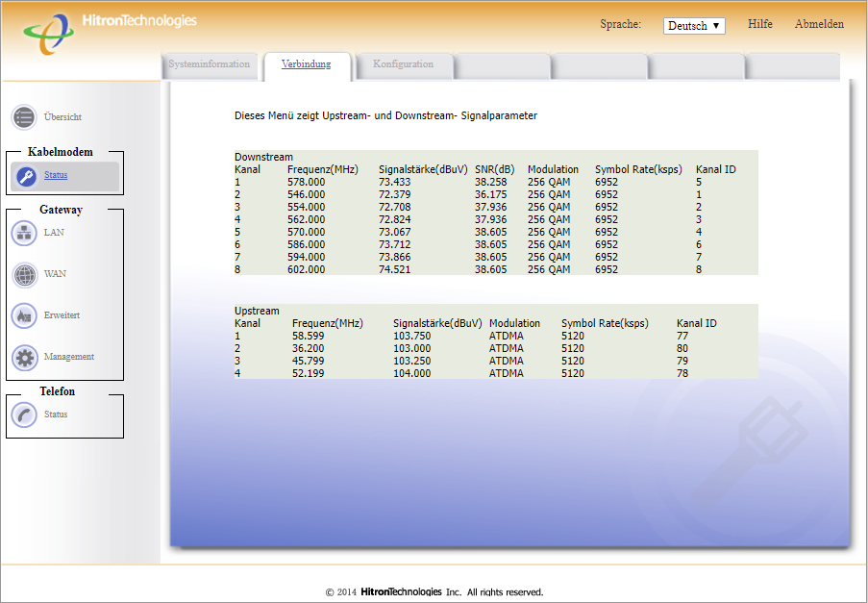Select the WAN globe icon
The width and height of the screenshot is (868, 603).
(24, 274)
